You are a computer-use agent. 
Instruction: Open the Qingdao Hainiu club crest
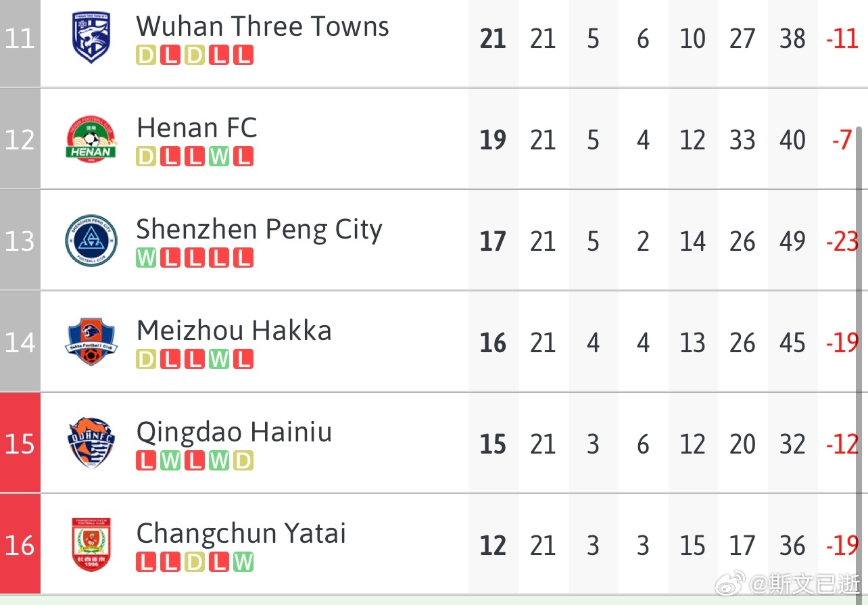point(91,443)
